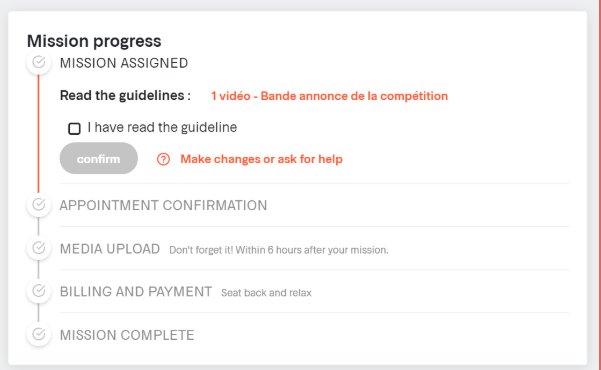Screen dimensions: 601x370
Task: Click the 'Mission progress' heading
Action: 94,41
